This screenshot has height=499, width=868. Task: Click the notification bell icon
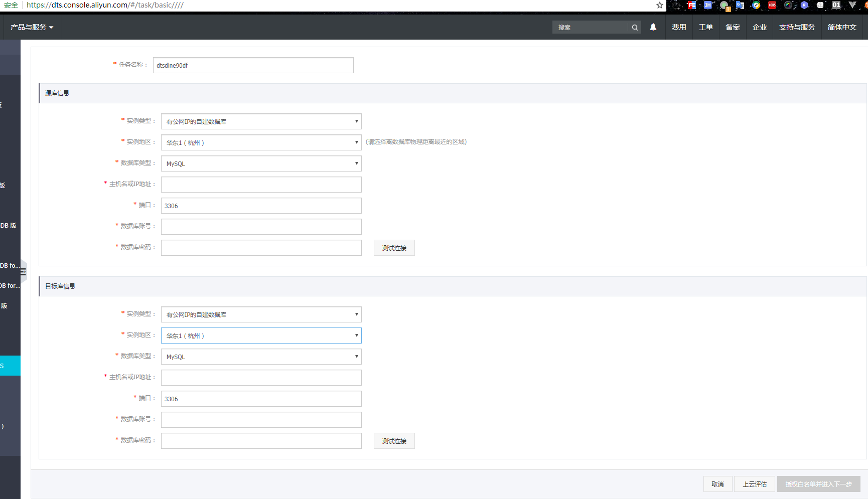[x=653, y=27]
